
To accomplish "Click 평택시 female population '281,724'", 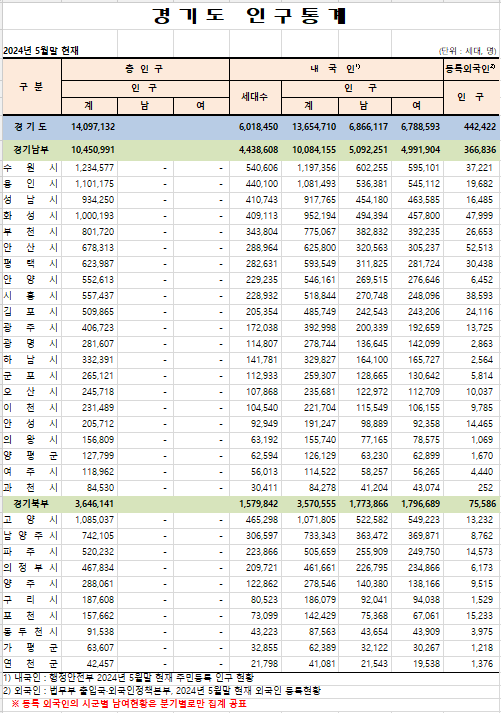I will coord(424,264).
